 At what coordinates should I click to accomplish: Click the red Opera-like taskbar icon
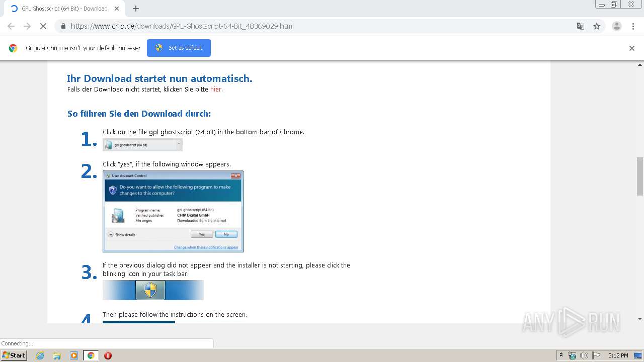point(108,355)
